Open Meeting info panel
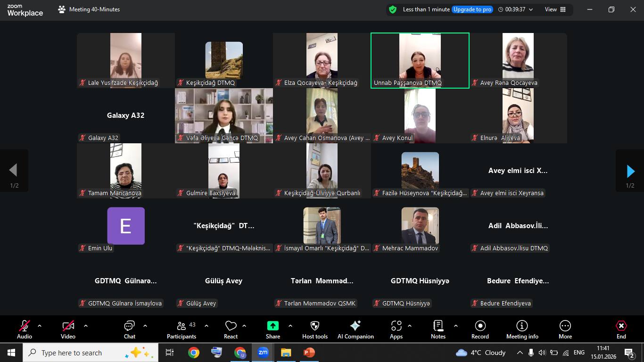 click(x=522, y=329)
